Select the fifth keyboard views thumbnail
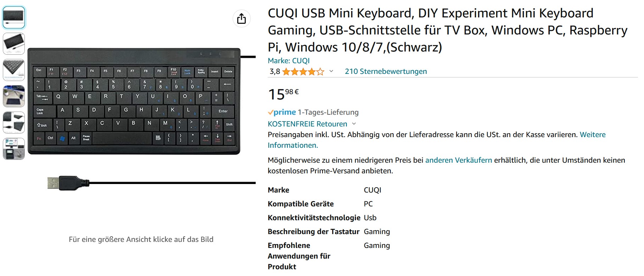Viewport: 644px width, 276px height. [14, 123]
